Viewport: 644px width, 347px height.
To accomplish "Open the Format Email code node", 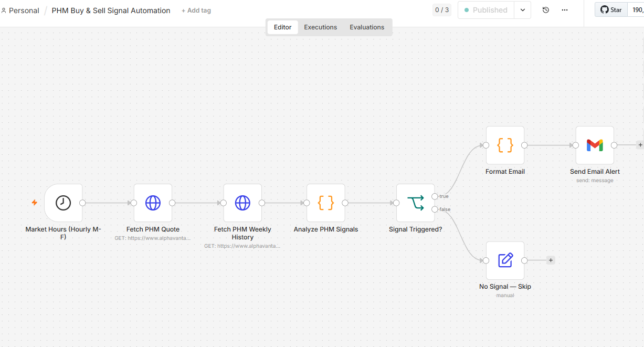I will pyautogui.click(x=505, y=145).
